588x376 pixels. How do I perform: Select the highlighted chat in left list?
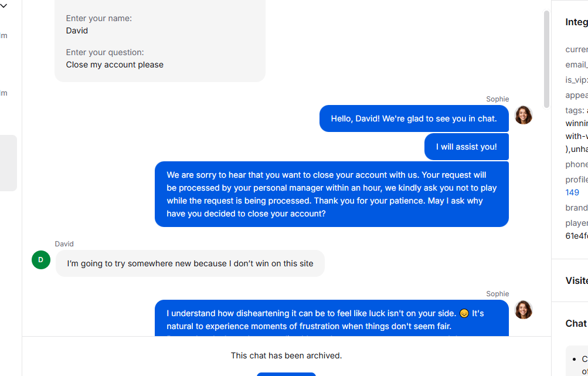click(x=8, y=163)
